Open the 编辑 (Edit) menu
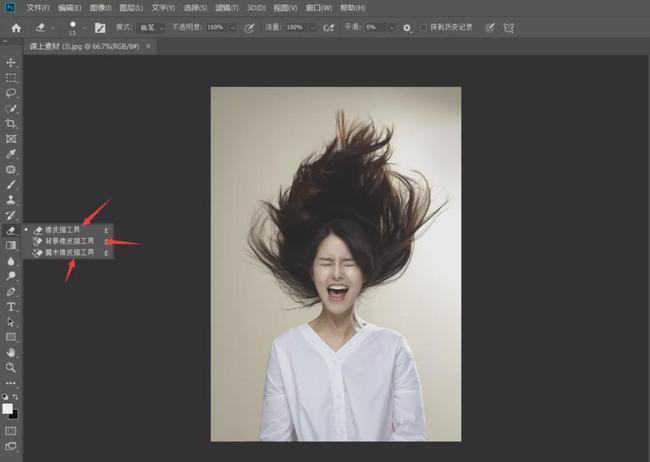The image size is (650, 462). point(69,8)
